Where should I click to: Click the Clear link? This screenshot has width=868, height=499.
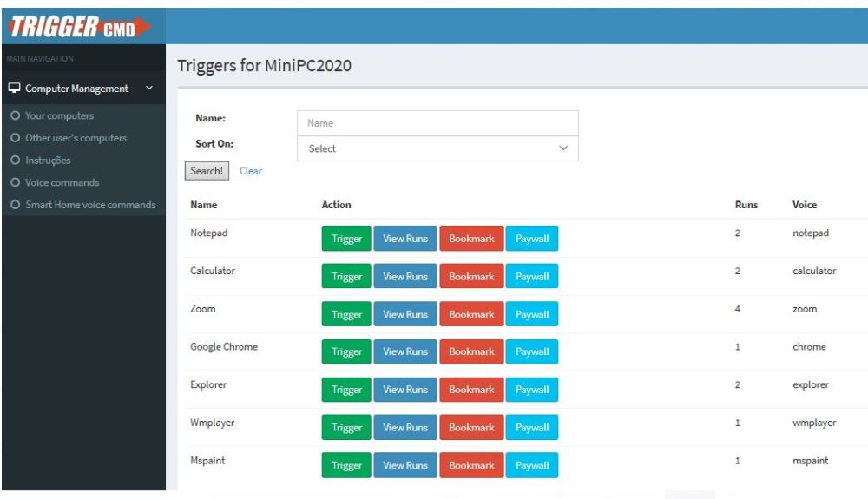click(251, 171)
